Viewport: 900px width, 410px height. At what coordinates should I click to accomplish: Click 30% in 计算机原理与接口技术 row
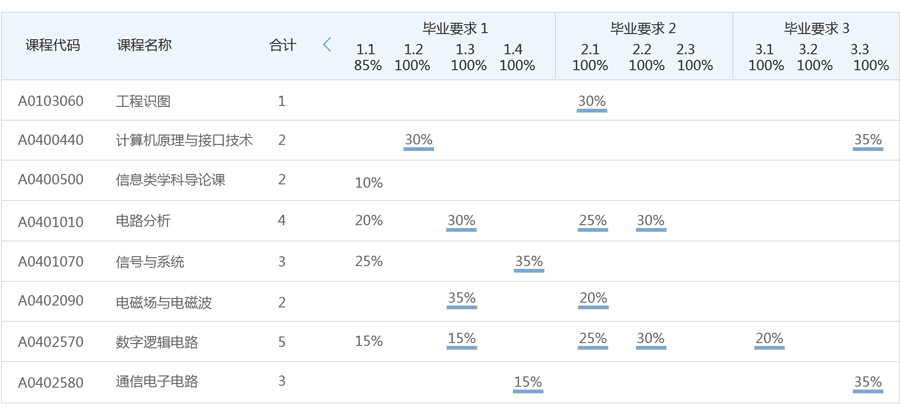(418, 141)
